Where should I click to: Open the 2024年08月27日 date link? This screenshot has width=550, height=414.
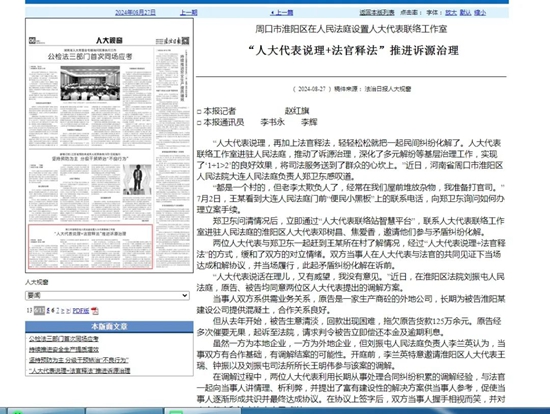135,13
